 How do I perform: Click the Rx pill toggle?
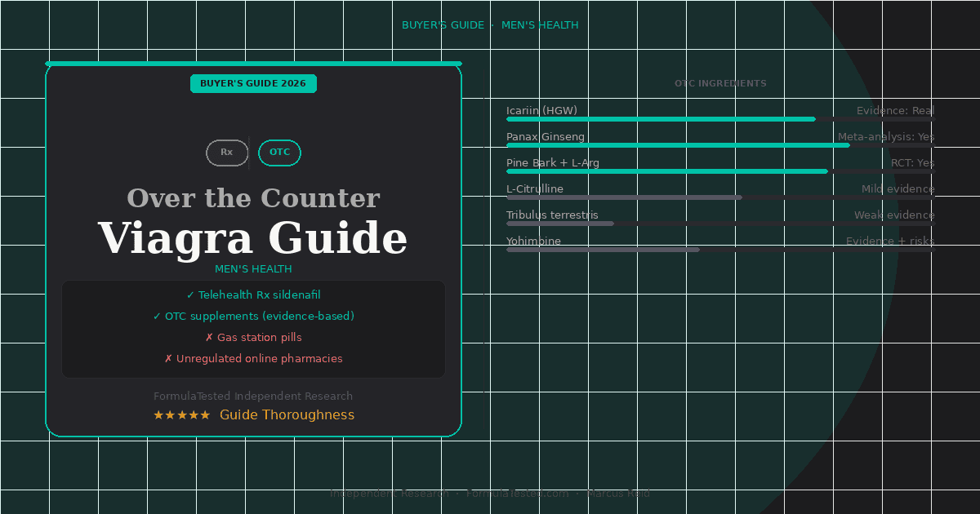(x=227, y=153)
